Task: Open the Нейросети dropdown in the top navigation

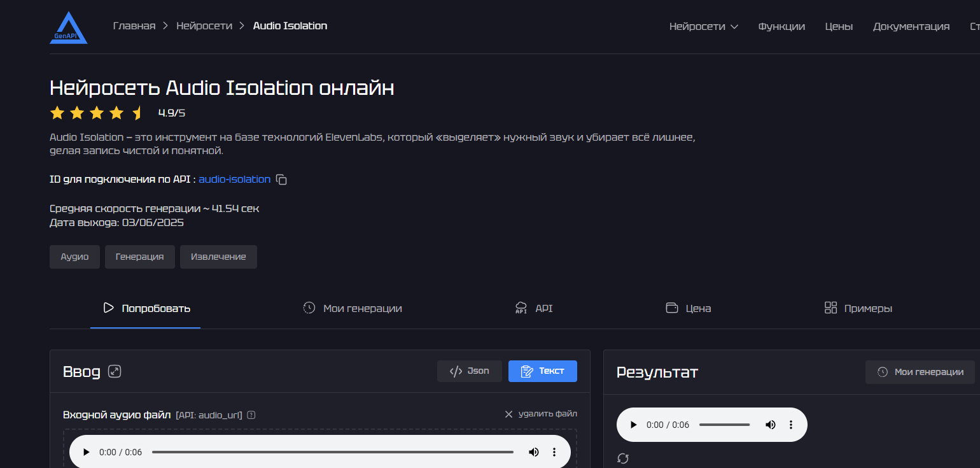Action: 704,27
